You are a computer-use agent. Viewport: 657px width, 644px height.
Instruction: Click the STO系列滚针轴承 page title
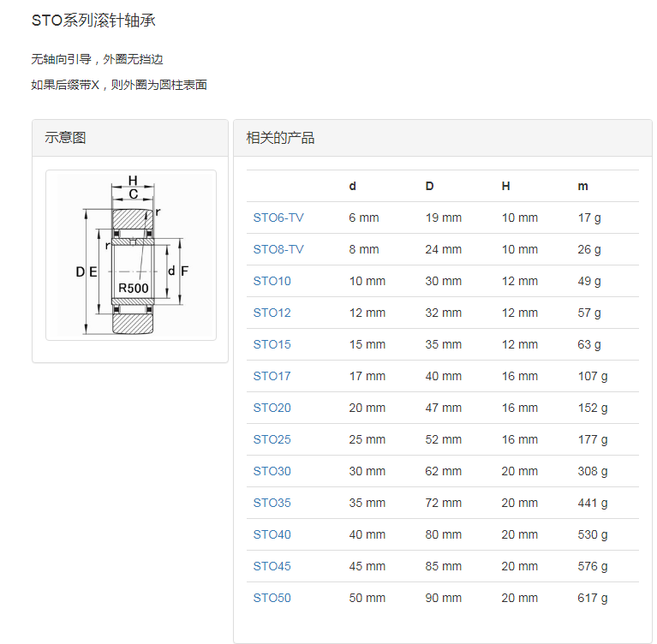pos(93,21)
